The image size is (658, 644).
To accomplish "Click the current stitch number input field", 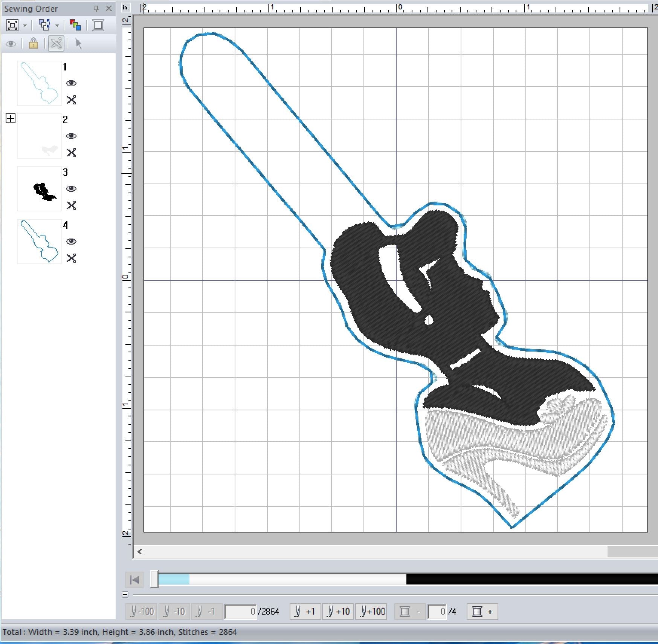I will [241, 611].
